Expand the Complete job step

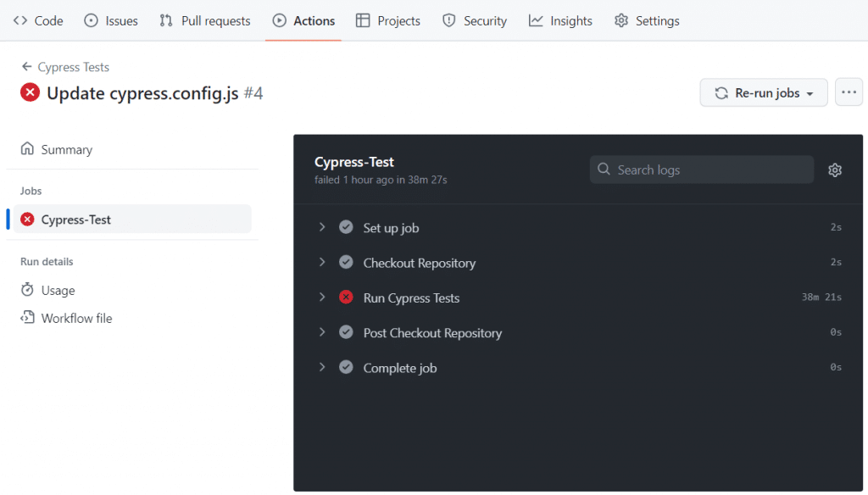322,367
